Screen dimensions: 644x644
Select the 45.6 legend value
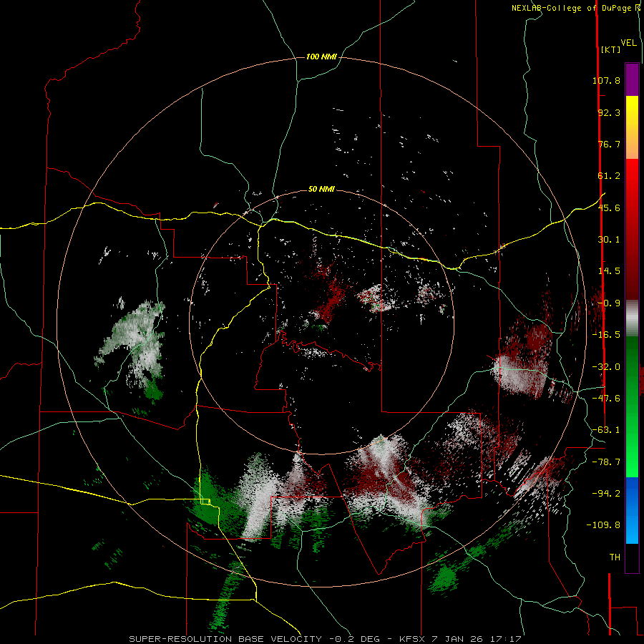click(x=609, y=208)
